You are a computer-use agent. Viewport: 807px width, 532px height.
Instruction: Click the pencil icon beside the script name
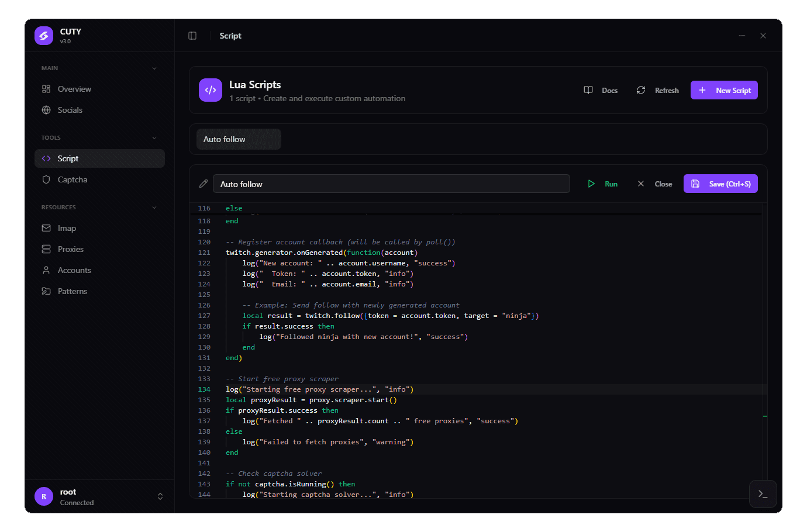click(x=203, y=183)
